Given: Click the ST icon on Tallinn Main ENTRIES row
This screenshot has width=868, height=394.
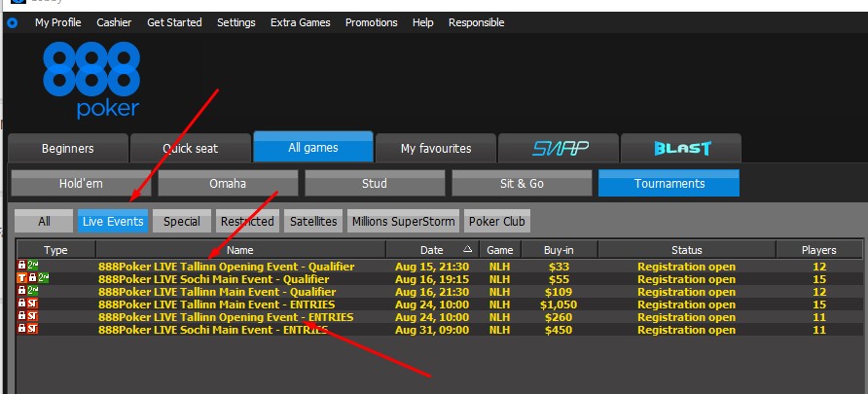Looking at the screenshot, I should tap(31, 304).
